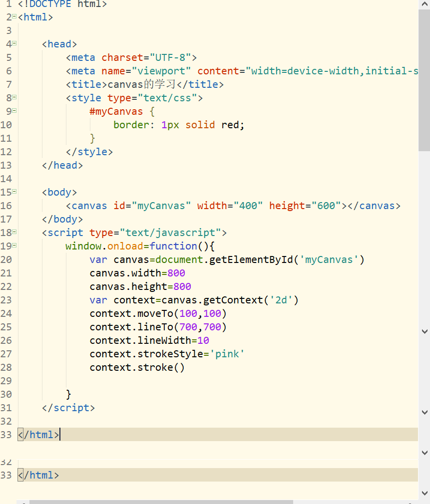The height and width of the screenshot is (504, 430).
Task: Click the canvas.height=800 statement
Action: pyautogui.click(x=140, y=287)
